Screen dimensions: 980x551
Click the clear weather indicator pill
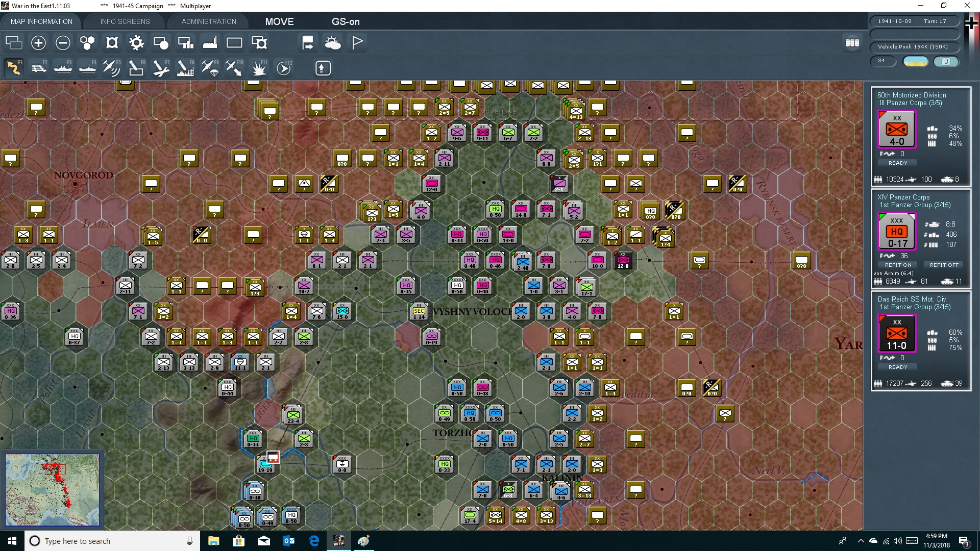915,61
